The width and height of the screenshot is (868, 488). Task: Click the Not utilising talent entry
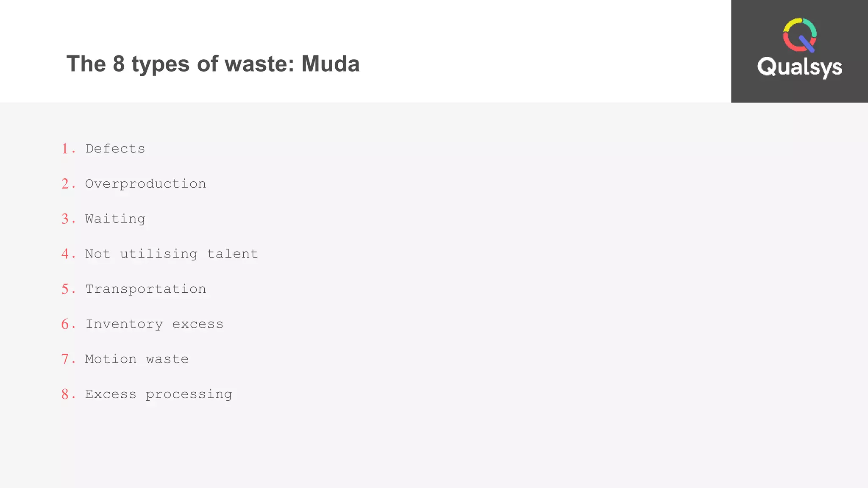pyautogui.click(x=171, y=254)
